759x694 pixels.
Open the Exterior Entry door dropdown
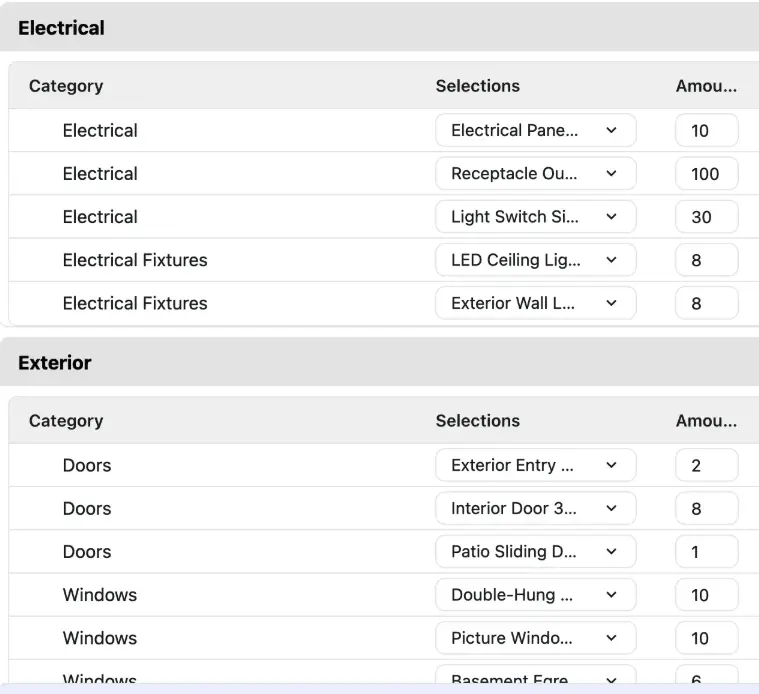point(535,466)
